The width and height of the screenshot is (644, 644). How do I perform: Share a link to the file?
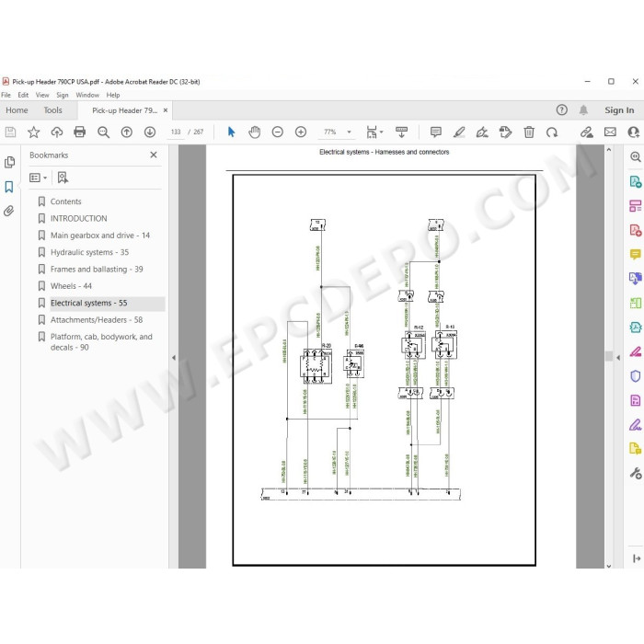pos(587,132)
